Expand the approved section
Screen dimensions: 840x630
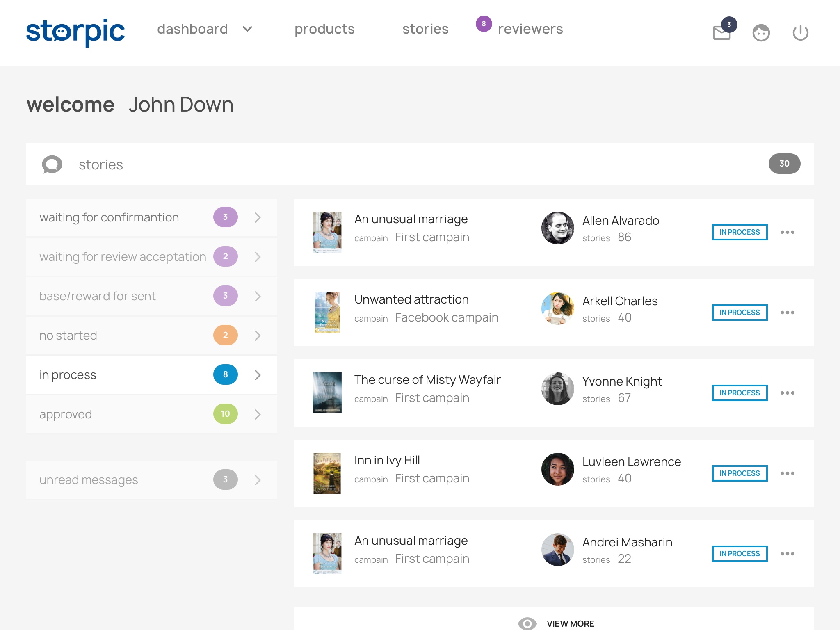coord(257,414)
